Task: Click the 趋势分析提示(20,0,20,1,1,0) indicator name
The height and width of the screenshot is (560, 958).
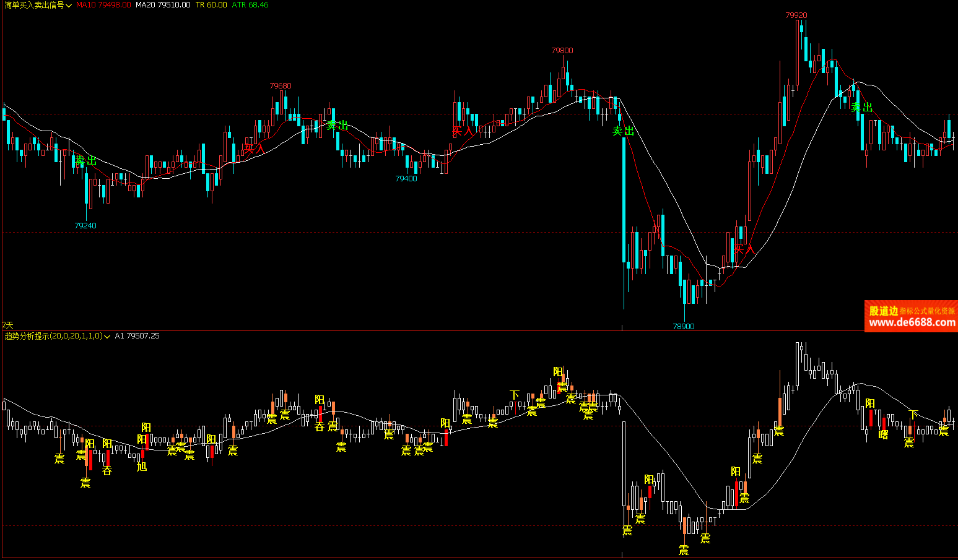Action: [53, 336]
